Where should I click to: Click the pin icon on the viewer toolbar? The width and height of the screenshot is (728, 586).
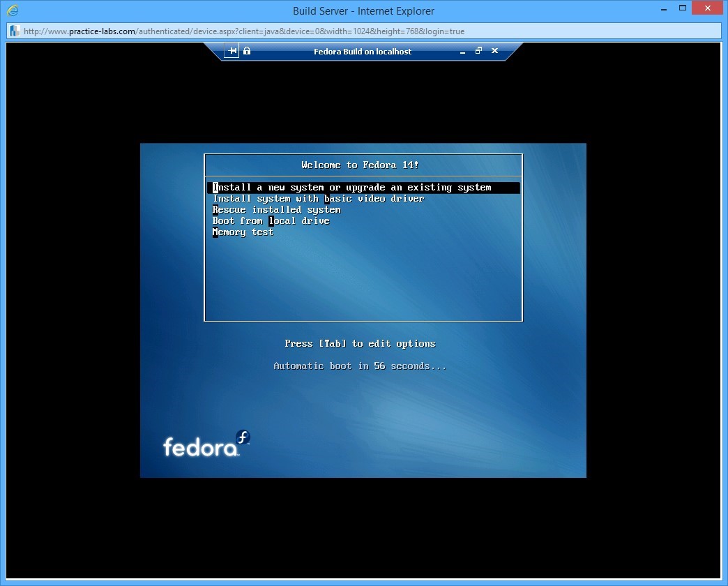coord(231,50)
